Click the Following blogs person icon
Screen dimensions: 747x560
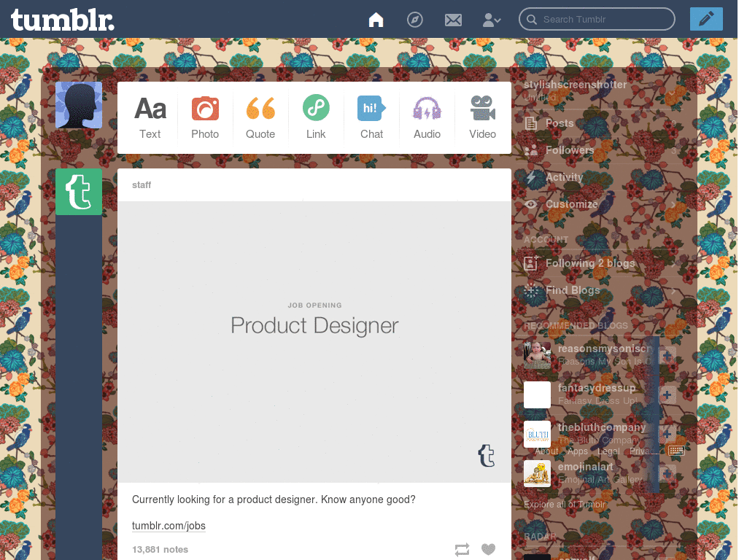(x=531, y=262)
